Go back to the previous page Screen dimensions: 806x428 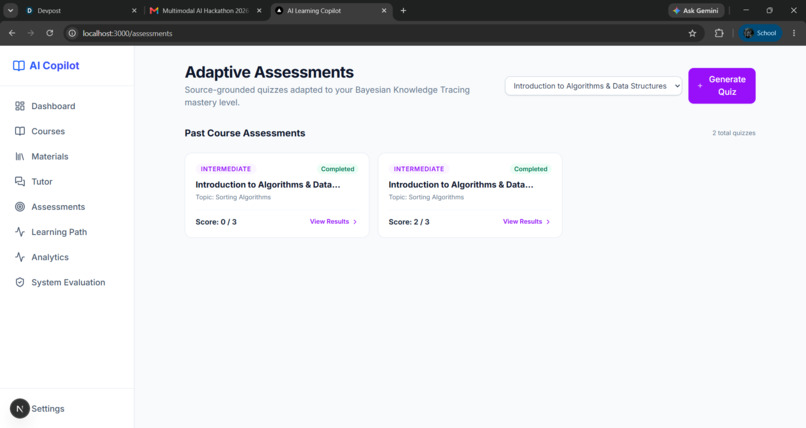pos(12,33)
